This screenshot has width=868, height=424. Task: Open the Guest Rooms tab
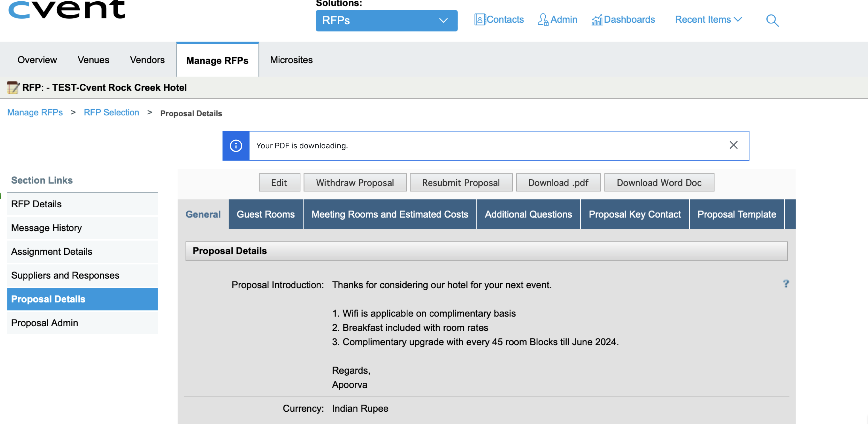pyautogui.click(x=265, y=214)
